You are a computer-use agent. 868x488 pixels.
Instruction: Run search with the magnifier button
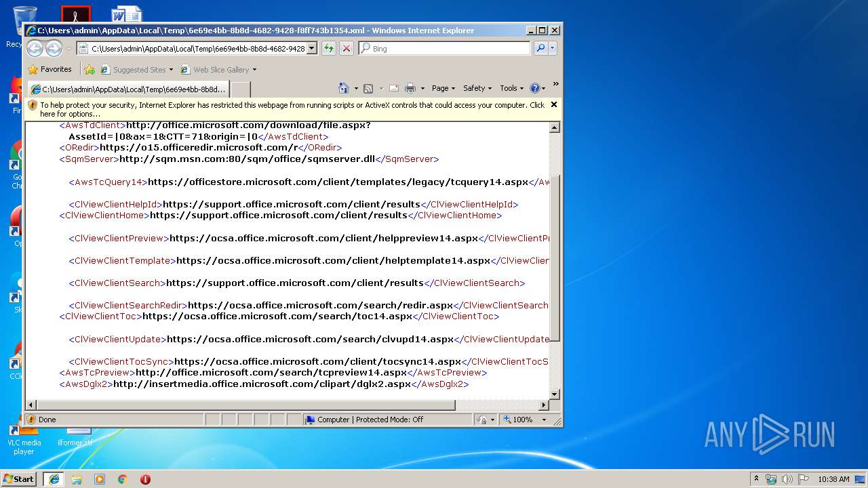[x=540, y=48]
